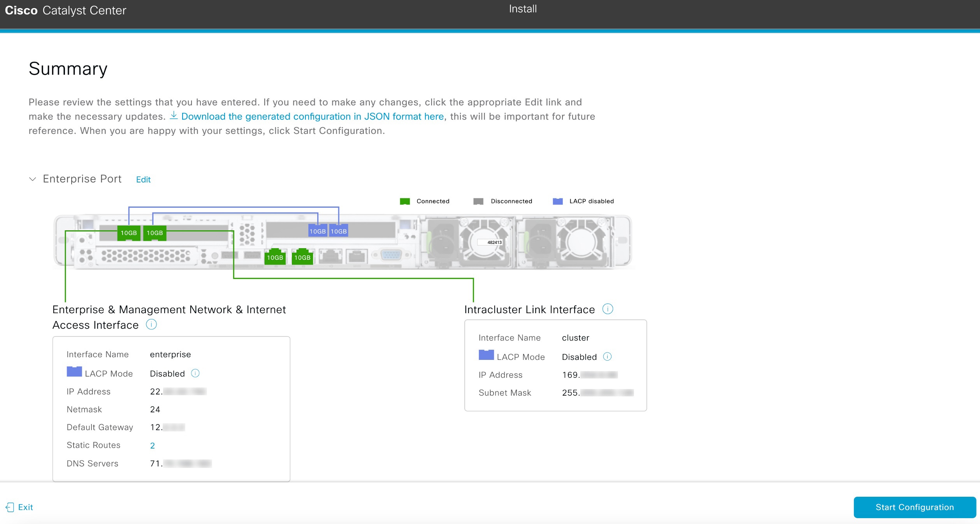Image resolution: width=980 pixels, height=524 pixels.
Task: Click the info icon near Access Interface heading
Action: 151,325
